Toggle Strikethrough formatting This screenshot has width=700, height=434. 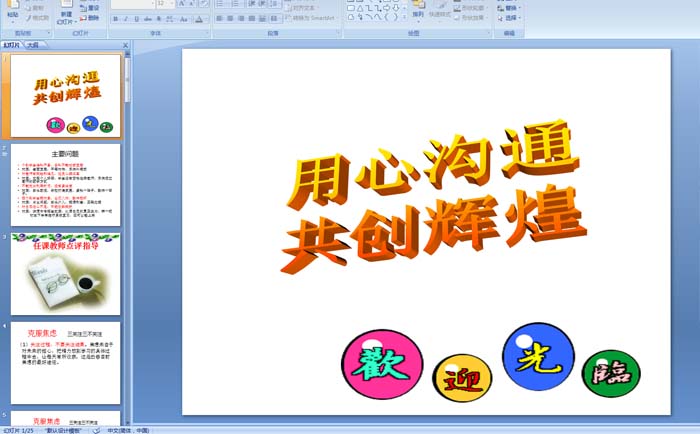[147, 19]
